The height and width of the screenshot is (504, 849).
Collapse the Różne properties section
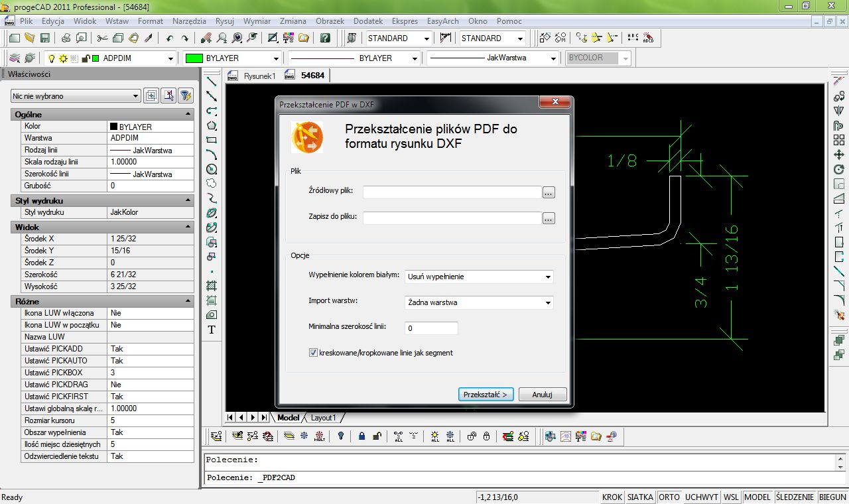pos(189,302)
